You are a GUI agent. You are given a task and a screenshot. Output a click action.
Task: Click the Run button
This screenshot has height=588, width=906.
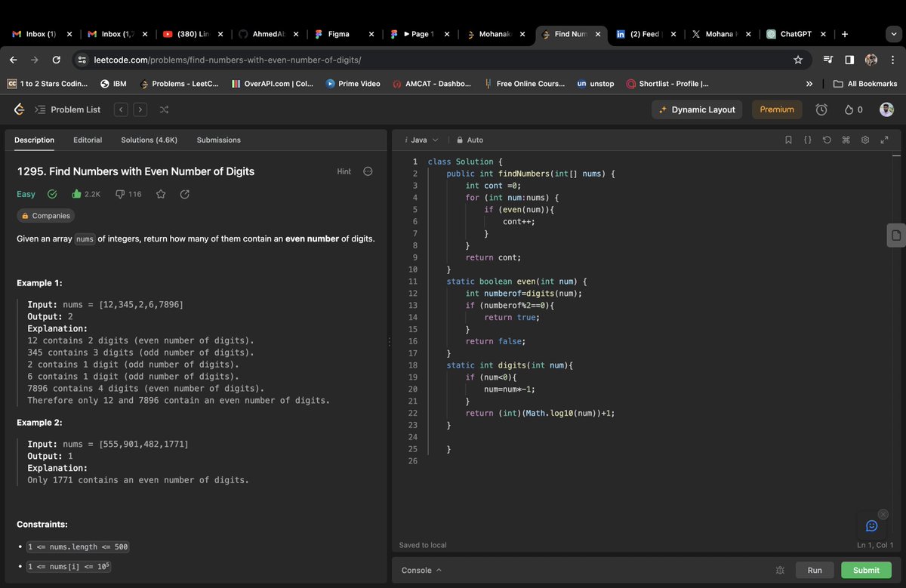point(815,570)
